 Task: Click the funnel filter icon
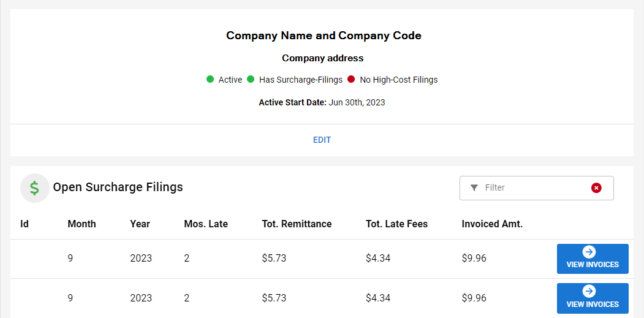(474, 187)
